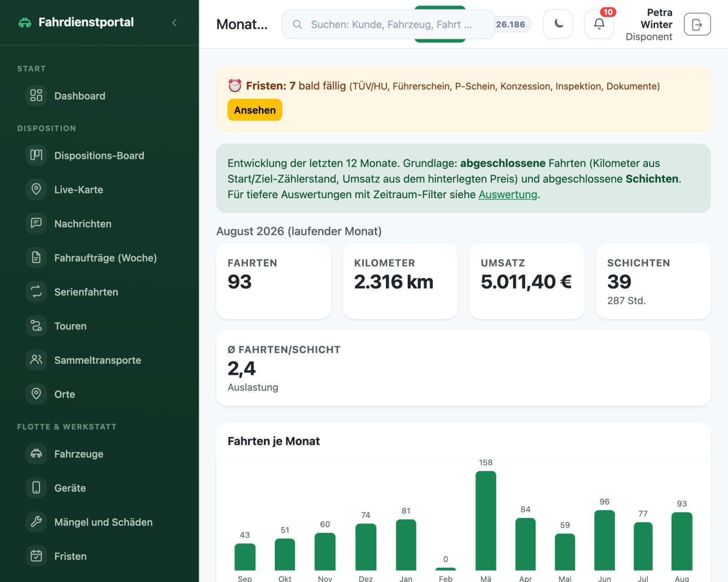
Task: Click the Mängel und Schäden wrench icon
Action: [36, 522]
